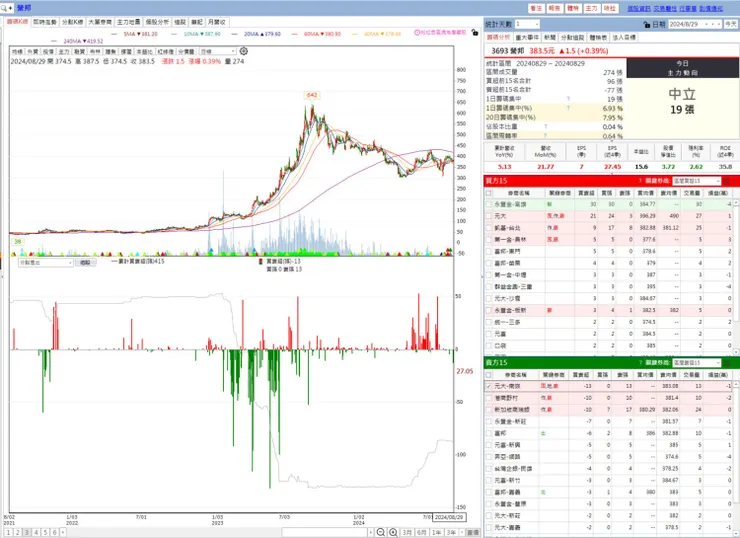Toggle select-all checkbox in 買方15 table header
Viewport: 740px width, 538px height.
489,193
